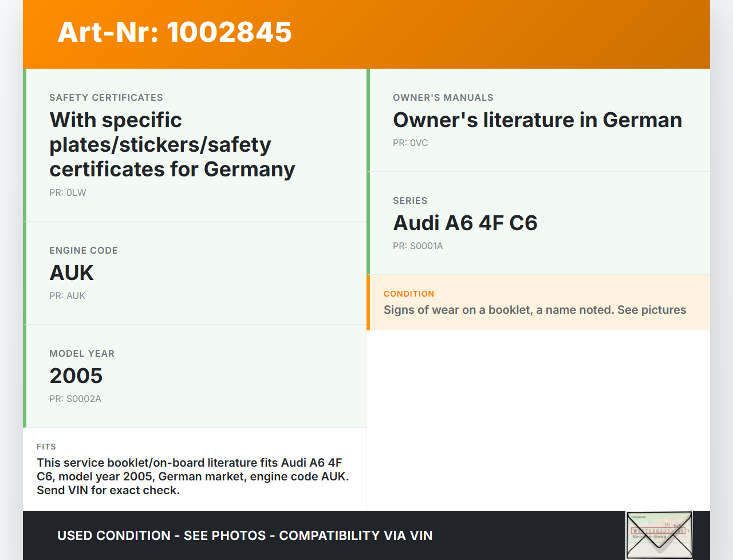This screenshot has height=560, width=733.
Task: Click the PR: 0LW code text
Action: [68, 192]
